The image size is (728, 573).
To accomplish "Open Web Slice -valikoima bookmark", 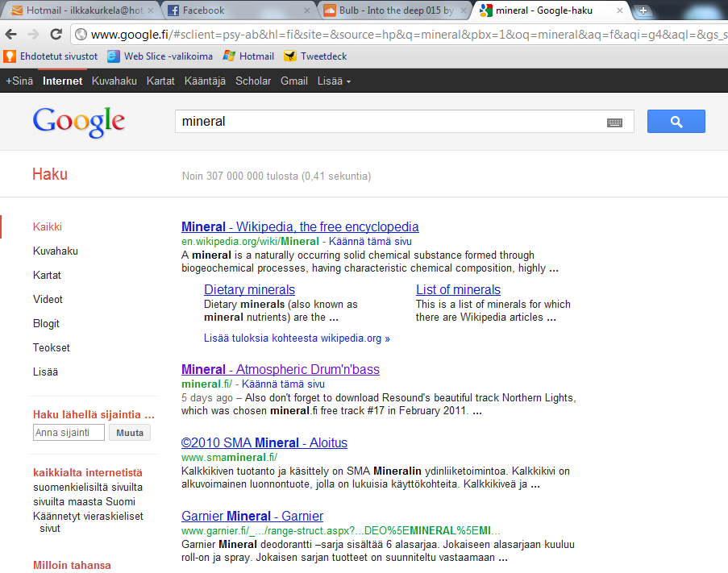I will coord(160,56).
